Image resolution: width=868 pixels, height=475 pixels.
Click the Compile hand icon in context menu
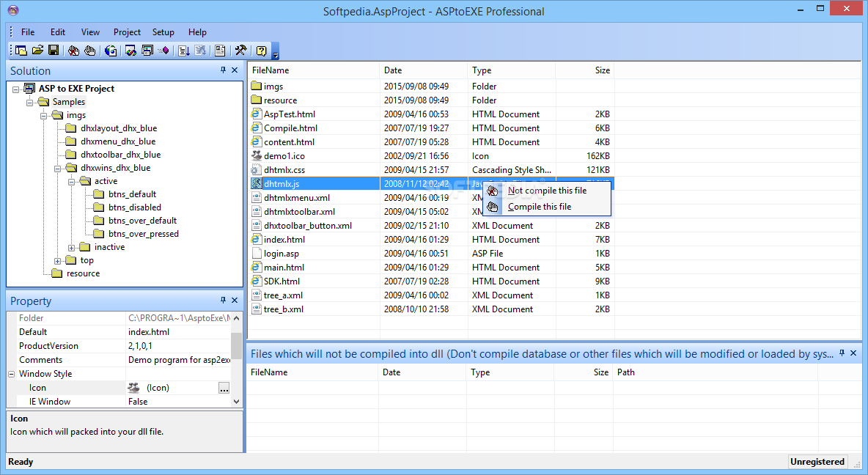pyautogui.click(x=493, y=207)
